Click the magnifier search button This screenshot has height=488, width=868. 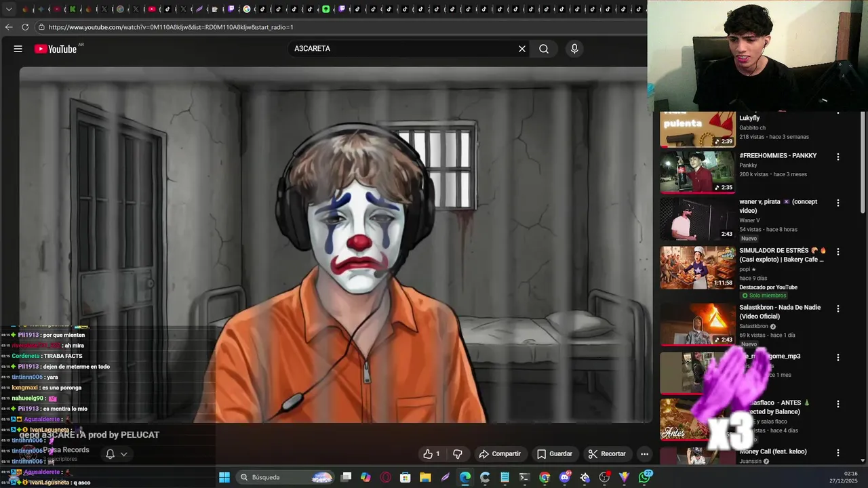(544, 49)
